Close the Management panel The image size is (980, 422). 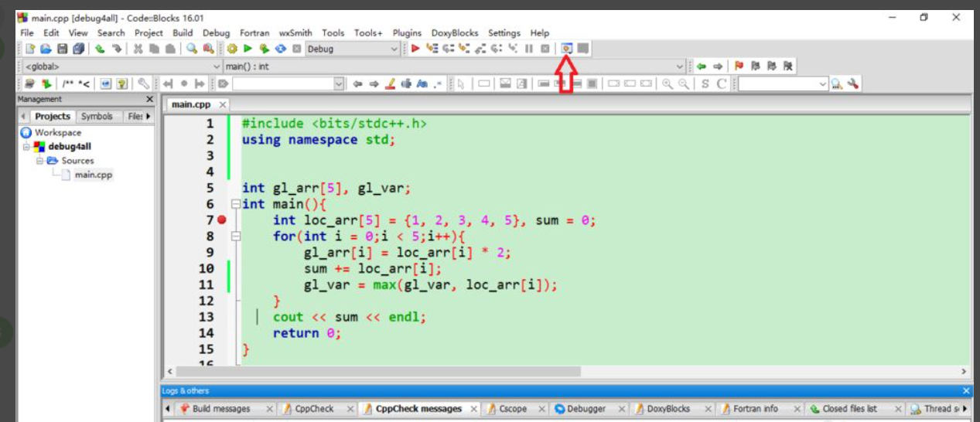click(x=150, y=99)
